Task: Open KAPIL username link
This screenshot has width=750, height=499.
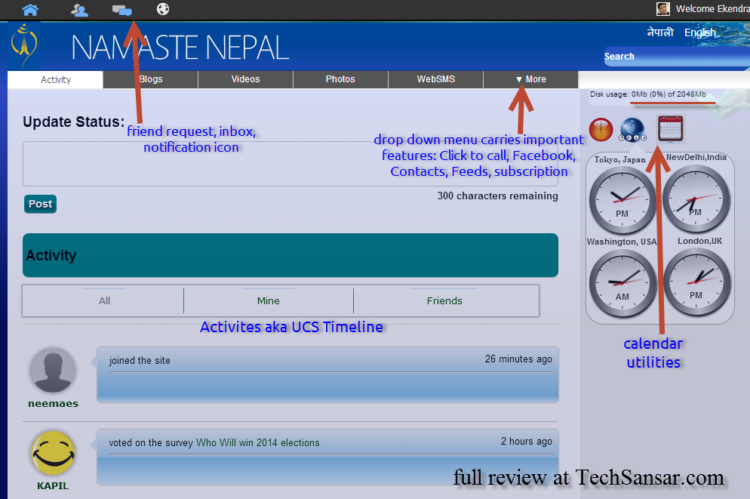Action: (53, 486)
